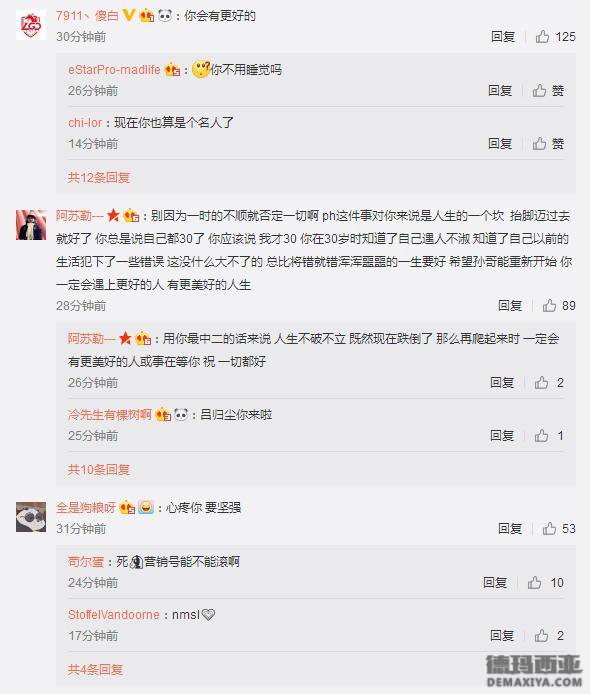Reply to 全是狗粮呀's comment

point(510,528)
